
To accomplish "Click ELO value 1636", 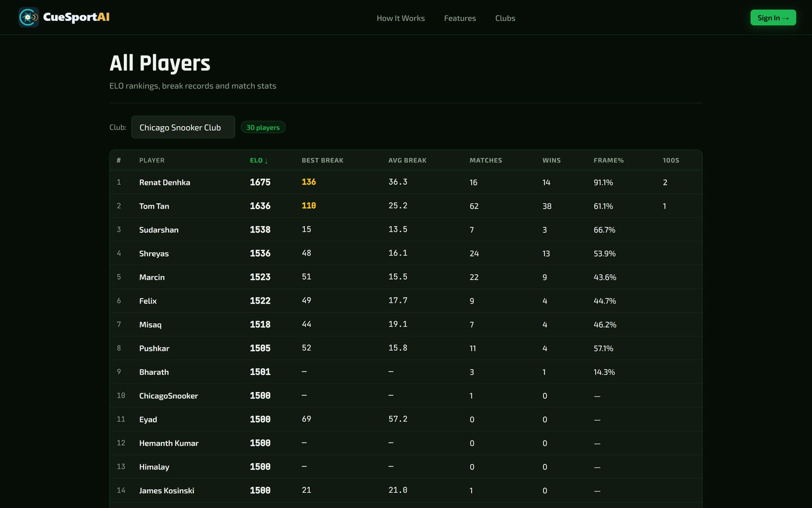I will pyautogui.click(x=260, y=206).
